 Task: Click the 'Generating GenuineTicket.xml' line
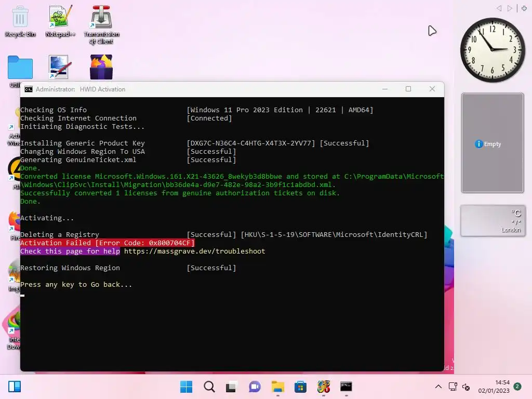(78, 160)
